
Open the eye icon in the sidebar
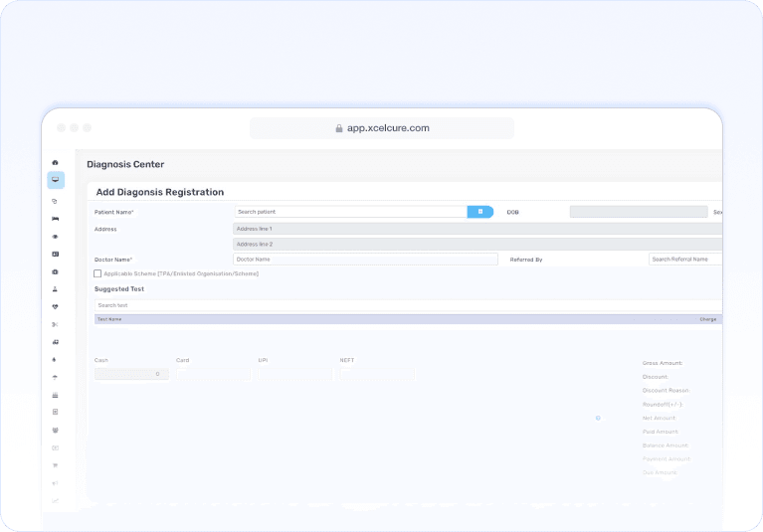[55, 237]
